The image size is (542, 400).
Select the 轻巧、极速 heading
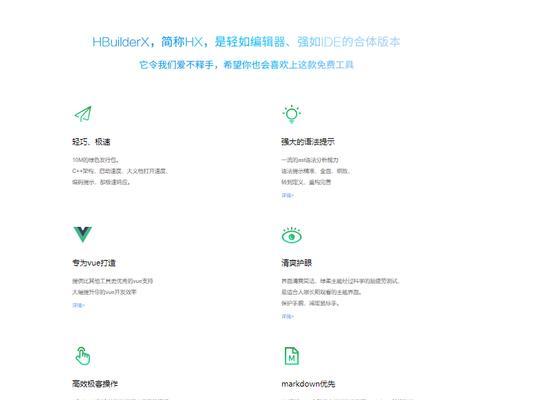pyautogui.click(x=91, y=142)
